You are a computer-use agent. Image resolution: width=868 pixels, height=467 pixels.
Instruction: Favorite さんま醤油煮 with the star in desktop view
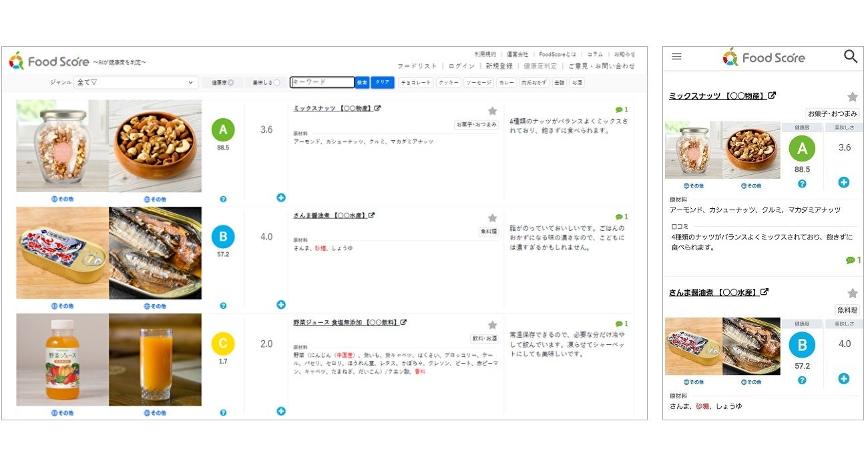click(492, 218)
